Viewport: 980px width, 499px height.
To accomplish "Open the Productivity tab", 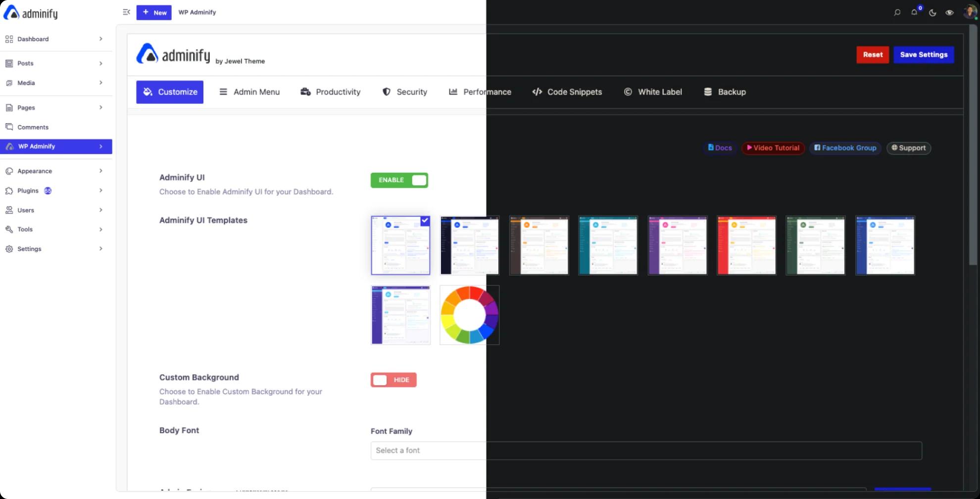I will 331,92.
